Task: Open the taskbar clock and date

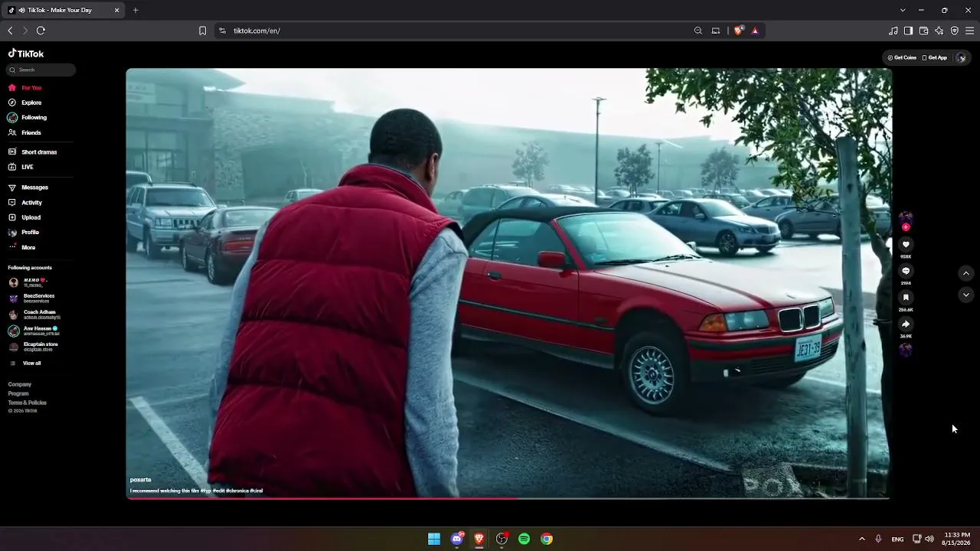Action: (x=957, y=539)
